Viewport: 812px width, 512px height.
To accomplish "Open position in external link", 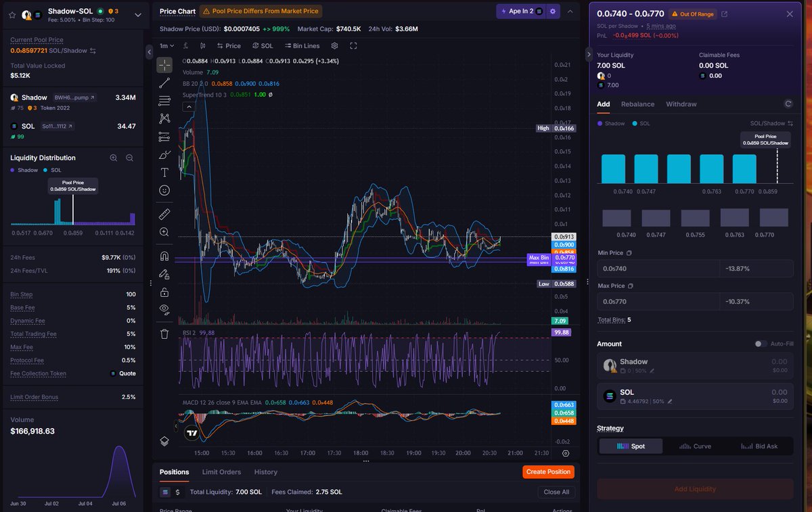I will click(725, 14).
